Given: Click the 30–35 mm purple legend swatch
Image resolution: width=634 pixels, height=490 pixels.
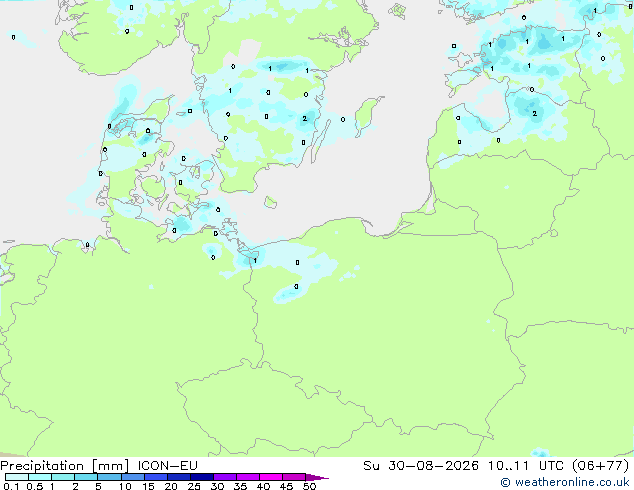Looking at the screenshot, I should tap(225, 477).
